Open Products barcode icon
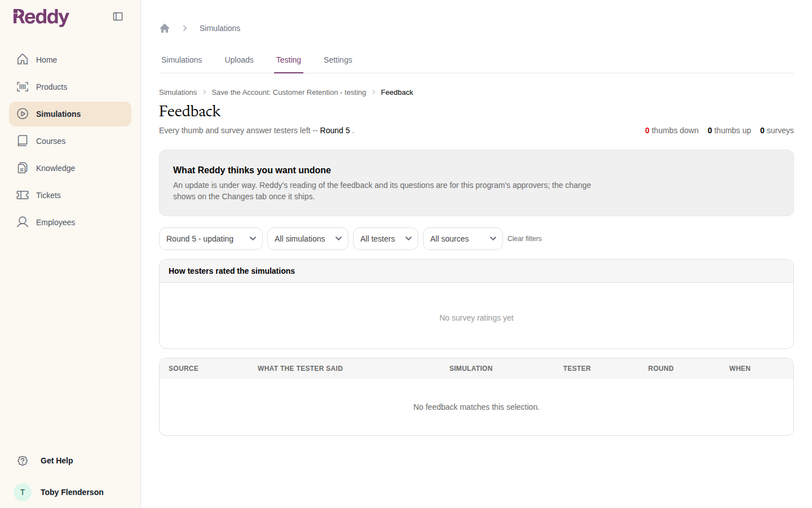The width and height of the screenshot is (812, 508). click(x=23, y=86)
